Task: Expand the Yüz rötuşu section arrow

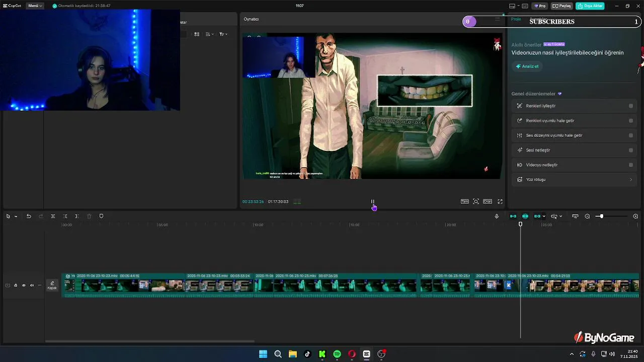Action: [x=631, y=179]
